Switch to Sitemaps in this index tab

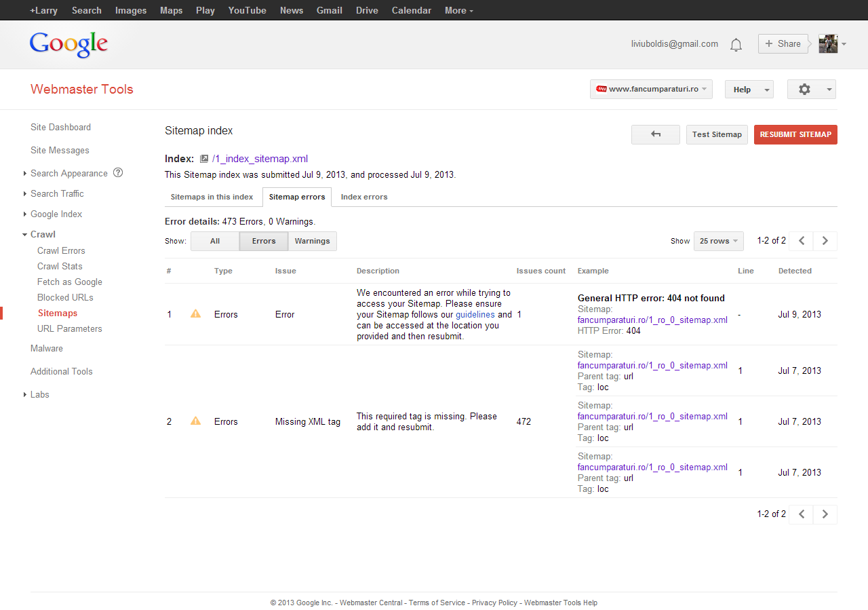tap(212, 197)
